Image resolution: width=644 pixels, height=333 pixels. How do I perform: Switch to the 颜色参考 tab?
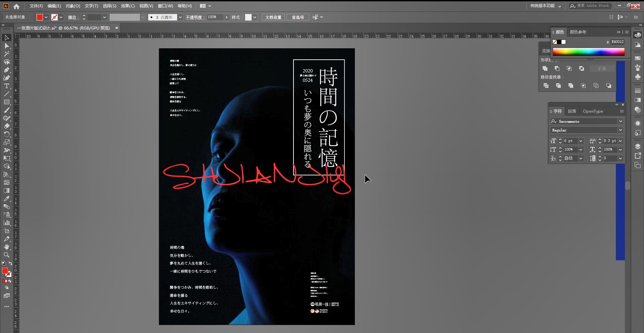click(x=578, y=32)
